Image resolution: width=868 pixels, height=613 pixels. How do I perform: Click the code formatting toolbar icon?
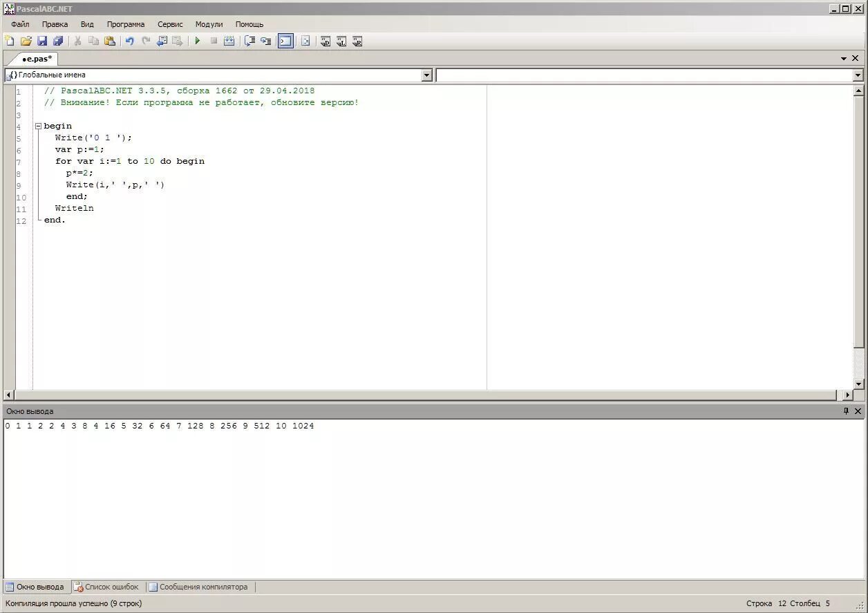305,41
